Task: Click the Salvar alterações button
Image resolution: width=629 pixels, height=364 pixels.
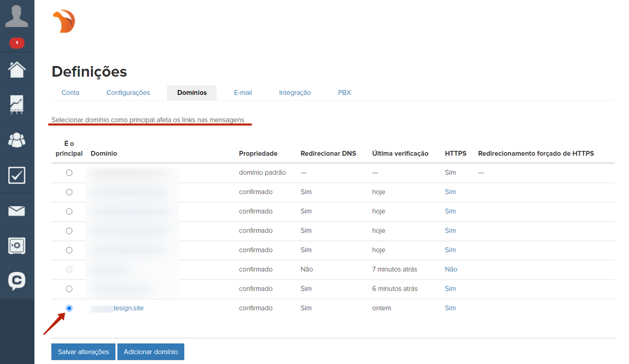Action: point(83,352)
